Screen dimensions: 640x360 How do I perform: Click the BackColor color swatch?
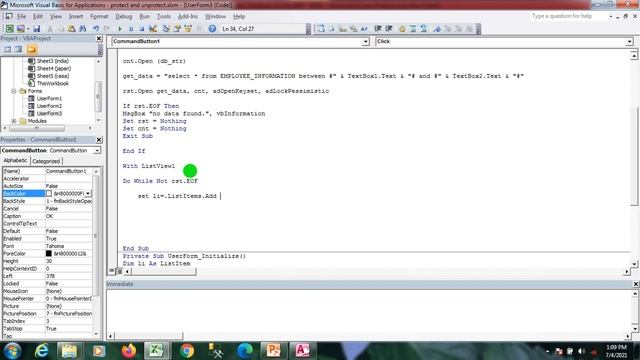point(49,193)
